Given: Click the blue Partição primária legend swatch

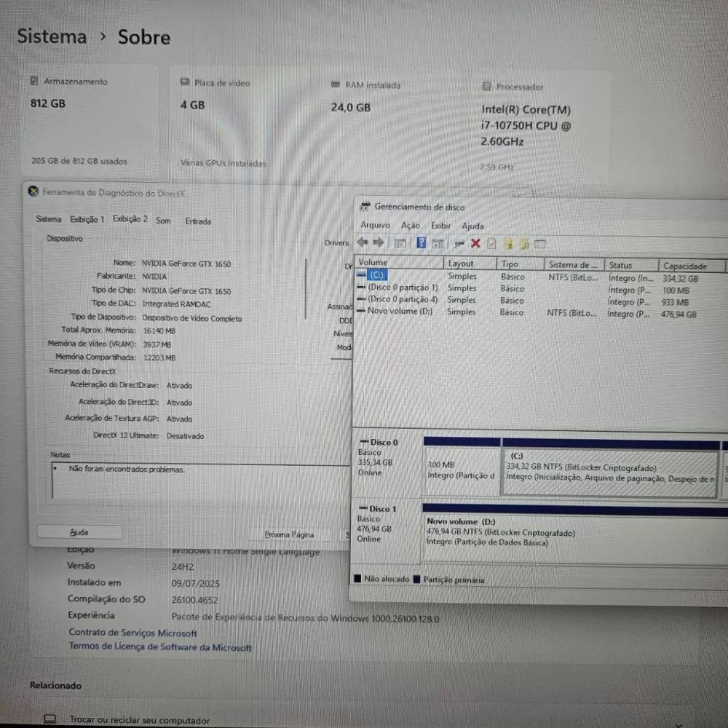Looking at the screenshot, I should pos(416,579).
